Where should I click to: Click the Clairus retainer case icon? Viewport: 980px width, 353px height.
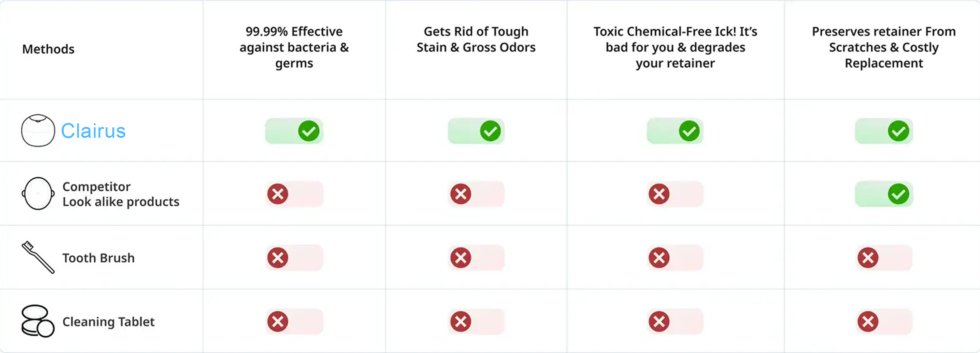tap(38, 131)
